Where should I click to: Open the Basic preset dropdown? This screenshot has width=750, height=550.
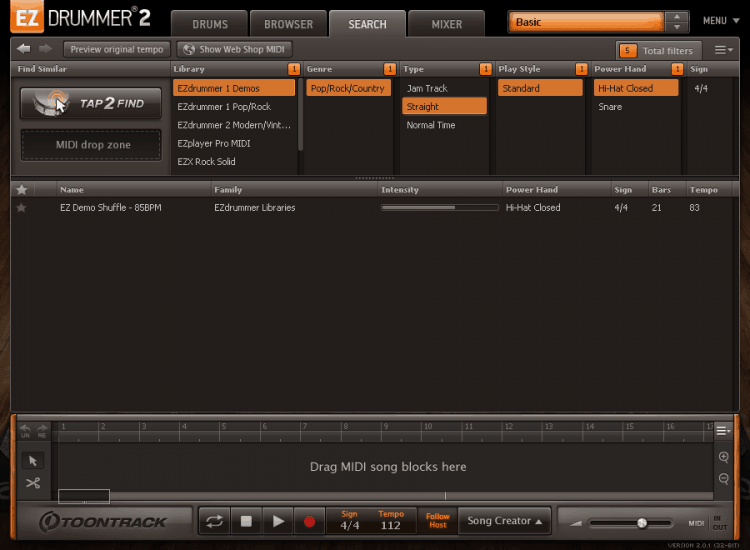click(x=587, y=22)
